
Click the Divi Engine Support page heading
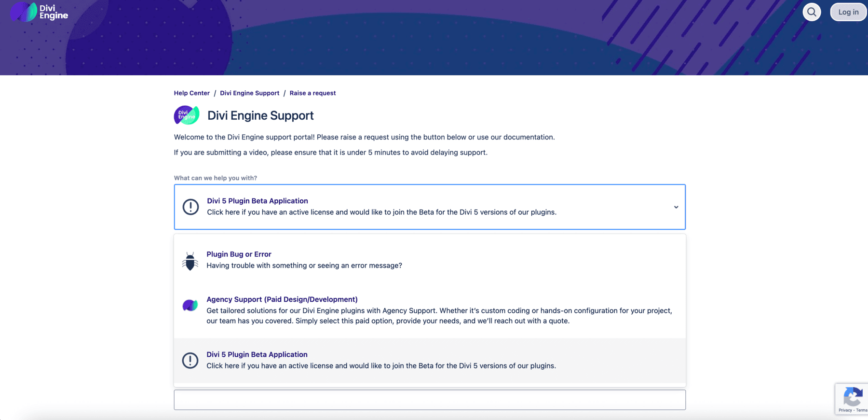[260, 115]
